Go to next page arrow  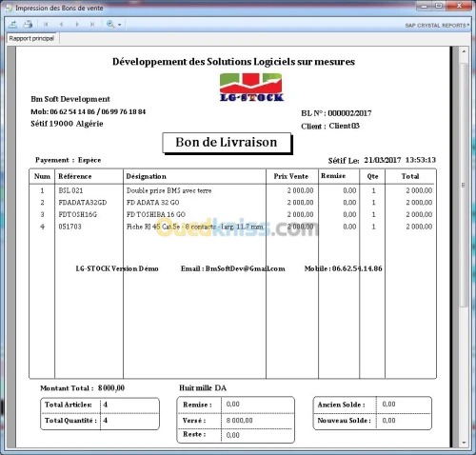click(77, 24)
